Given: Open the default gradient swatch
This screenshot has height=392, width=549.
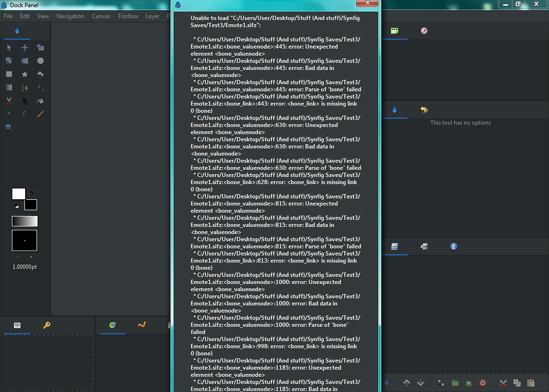Looking at the screenshot, I should click(25, 221).
